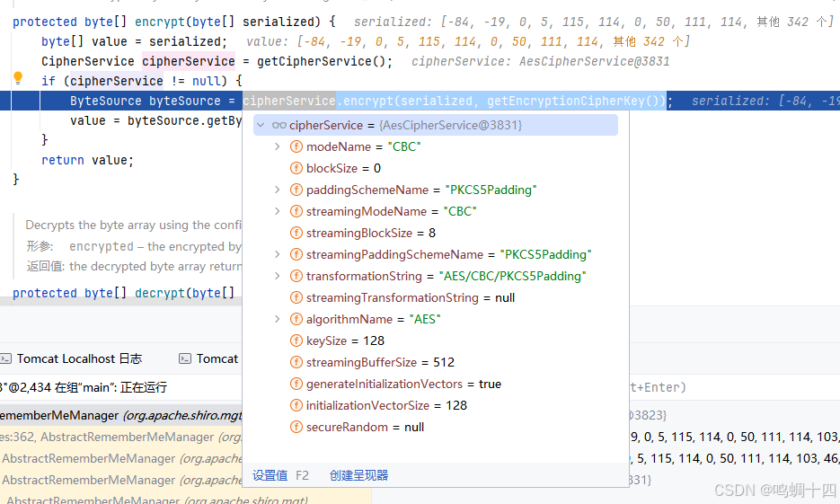Select the secureRandom = null row
Screen dimensions: 840x504
pos(436,427)
